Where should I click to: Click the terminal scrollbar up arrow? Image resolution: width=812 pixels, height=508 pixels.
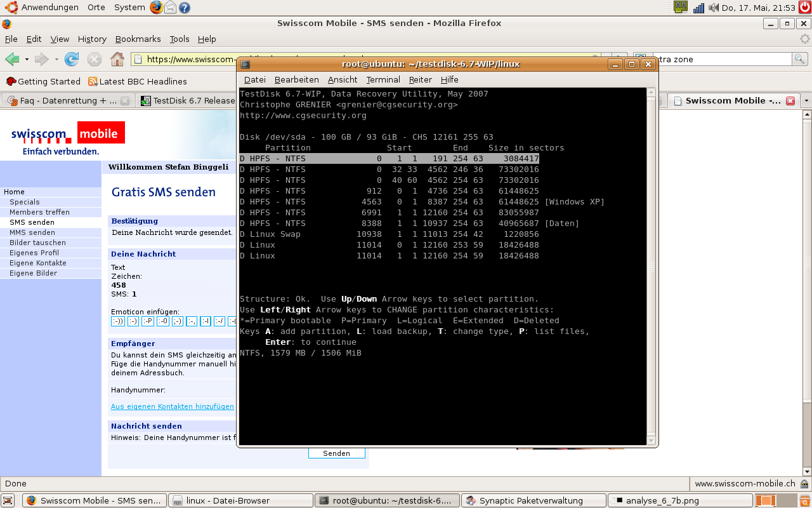650,92
